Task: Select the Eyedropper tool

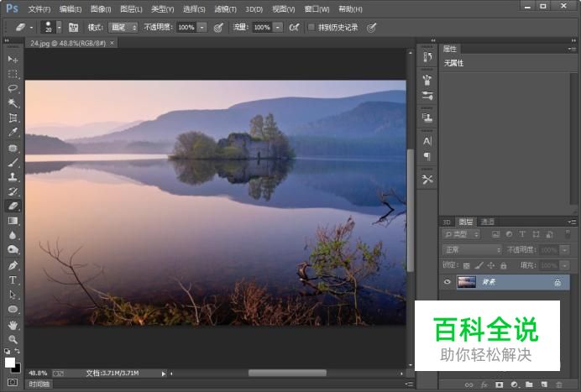Action: pos(13,133)
